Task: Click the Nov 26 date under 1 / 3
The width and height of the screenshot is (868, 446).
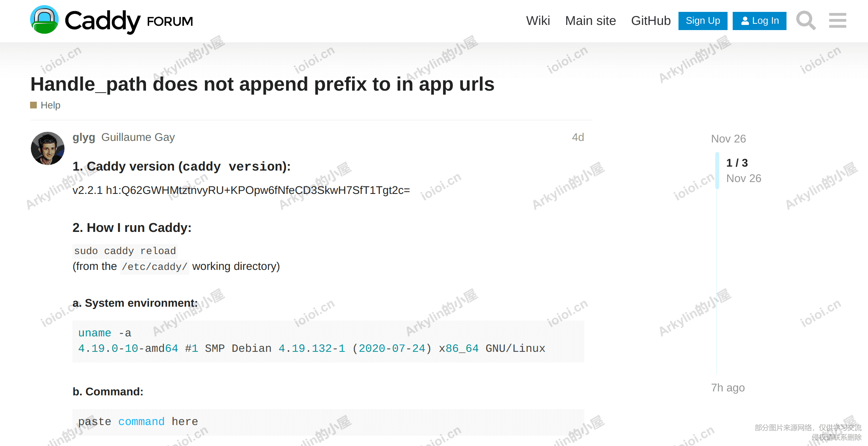Action: point(744,178)
